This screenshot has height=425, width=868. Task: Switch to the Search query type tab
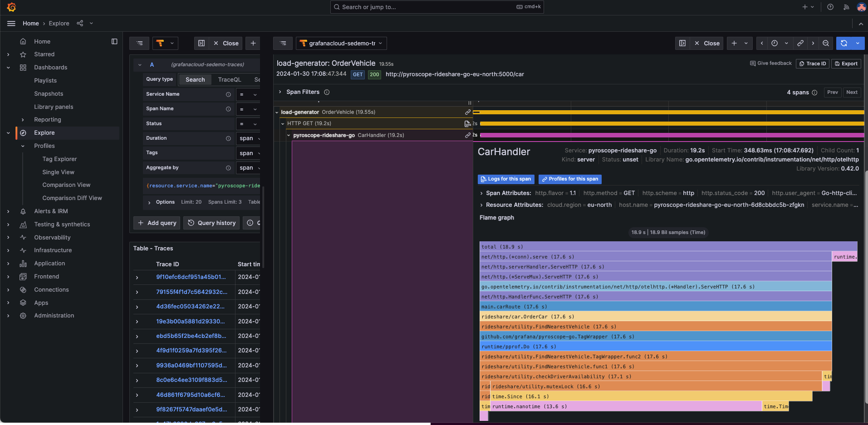pos(195,79)
